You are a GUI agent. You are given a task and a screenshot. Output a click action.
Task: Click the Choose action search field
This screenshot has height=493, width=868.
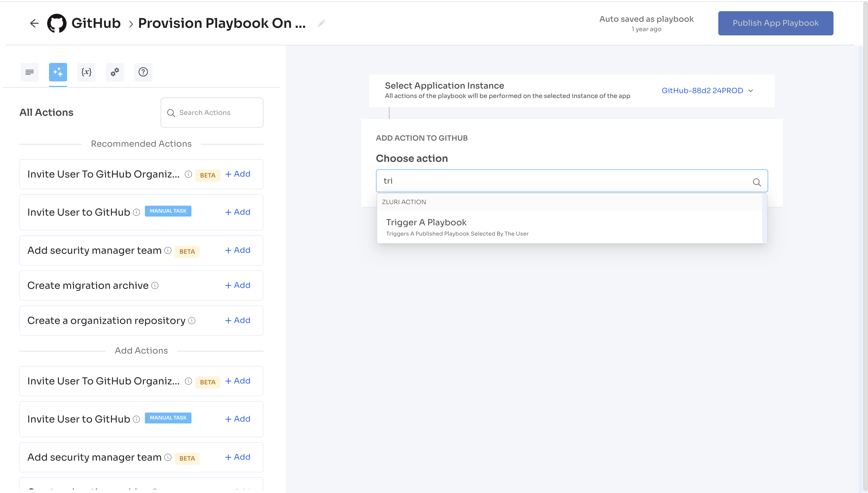click(571, 181)
